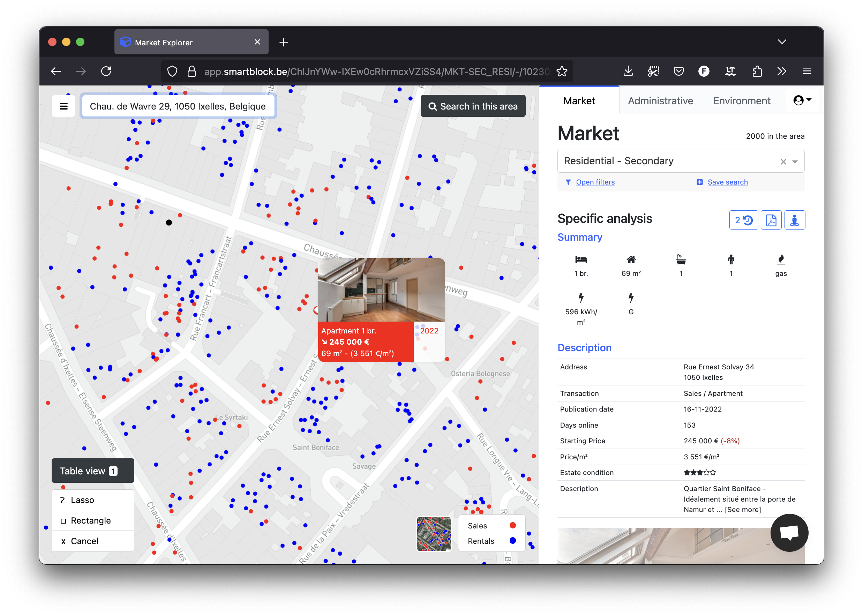This screenshot has height=616, width=863.
Task: Select the Market tab
Action: click(x=579, y=100)
